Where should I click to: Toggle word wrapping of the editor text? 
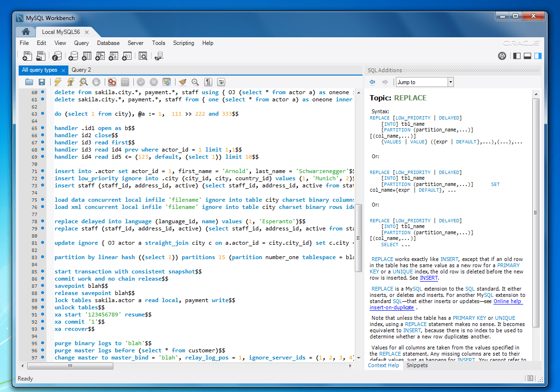click(220, 82)
